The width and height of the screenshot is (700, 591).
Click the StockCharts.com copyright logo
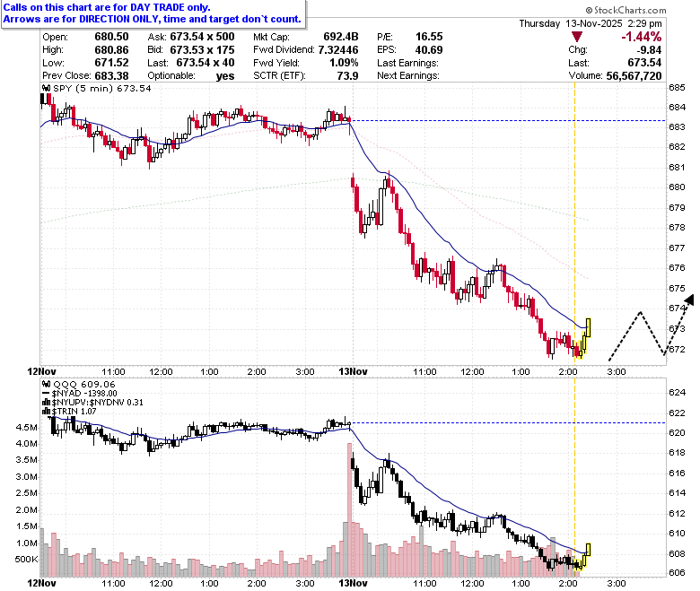(x=626, y=10)
